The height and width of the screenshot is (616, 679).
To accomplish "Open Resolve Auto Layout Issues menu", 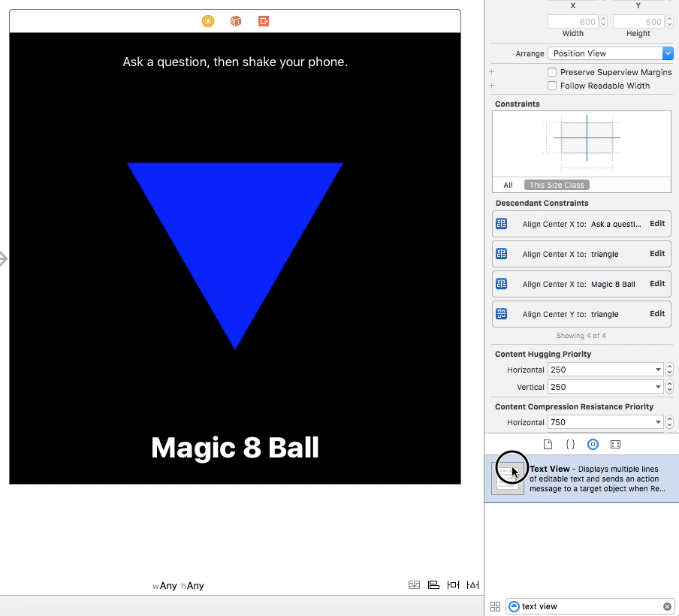I will [x=473, y=584].
